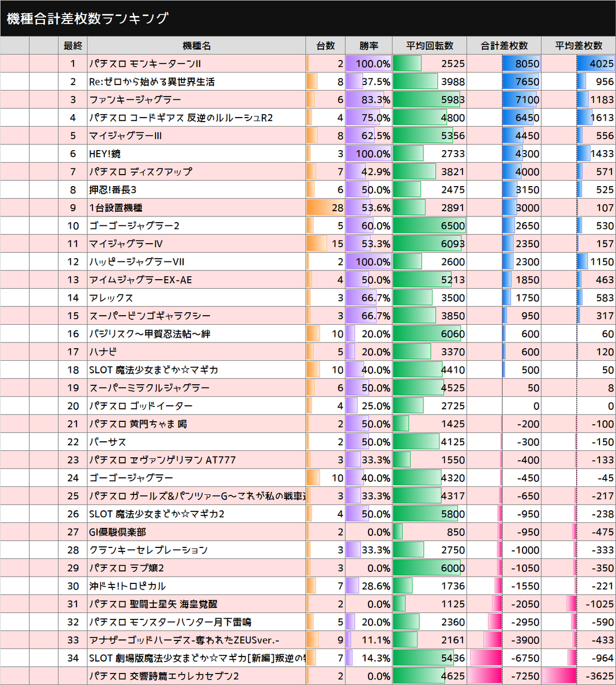Select バーサス machine name
Viewport: 616px width, 685px height.
(108, 442)
